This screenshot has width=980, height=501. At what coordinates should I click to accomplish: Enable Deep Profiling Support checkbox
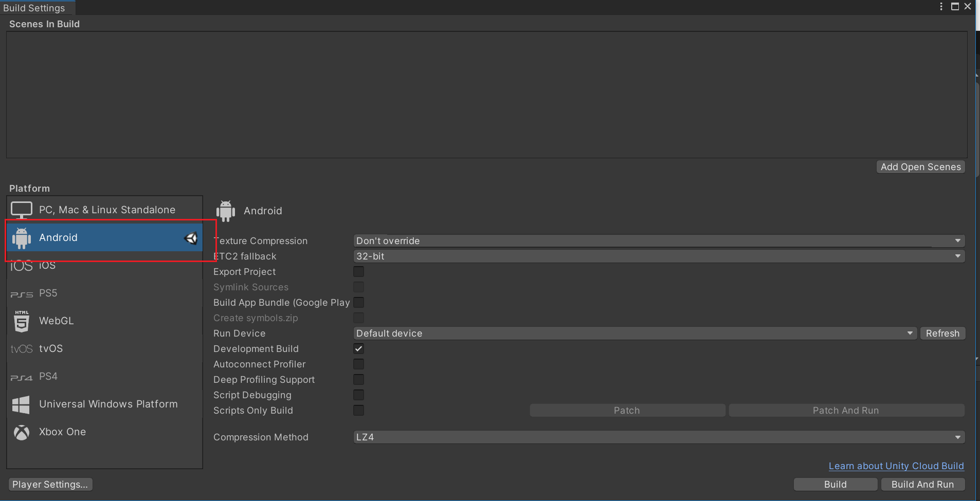click(358, 379)
